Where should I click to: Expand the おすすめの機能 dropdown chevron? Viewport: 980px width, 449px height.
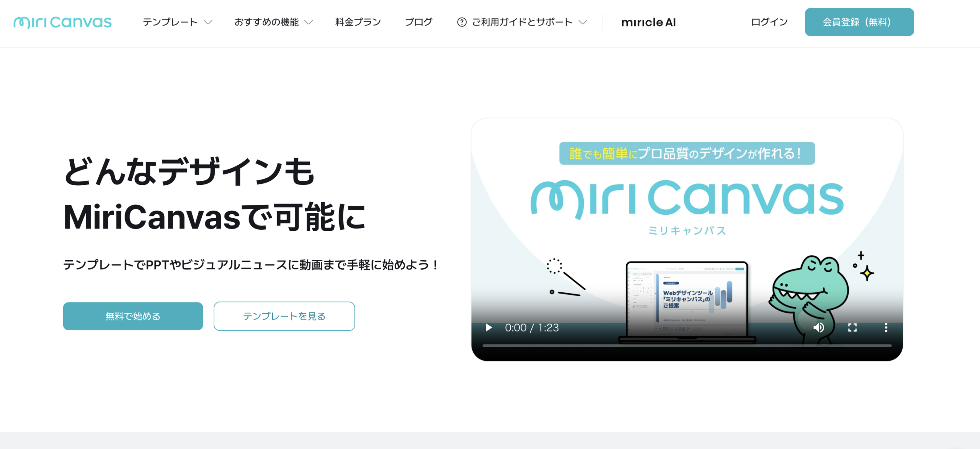tap(309, 23)
